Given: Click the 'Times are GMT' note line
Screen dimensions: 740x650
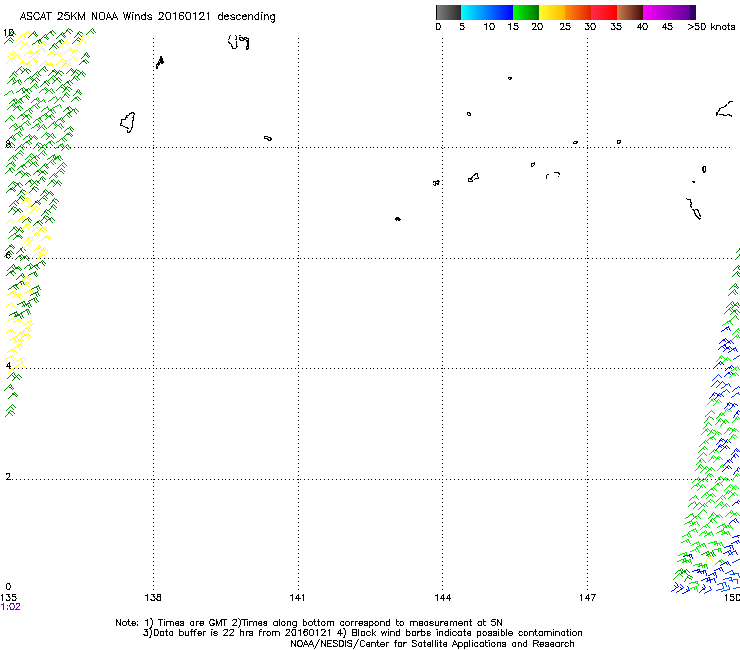Looking at the screenshot, I should (309, 623).
